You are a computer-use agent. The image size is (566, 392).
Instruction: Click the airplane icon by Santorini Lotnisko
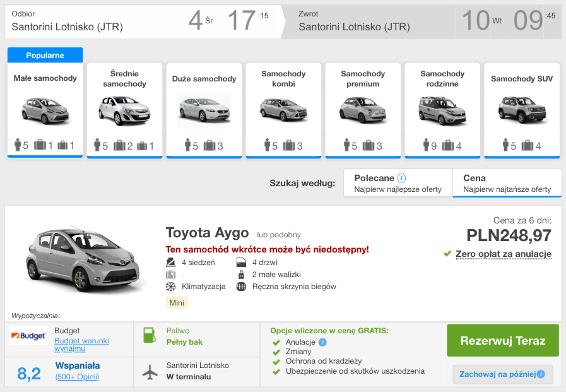point(150,372)
